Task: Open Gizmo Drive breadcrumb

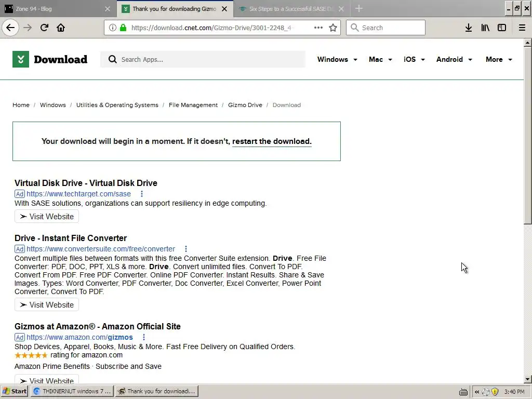Action: point(245,105)
